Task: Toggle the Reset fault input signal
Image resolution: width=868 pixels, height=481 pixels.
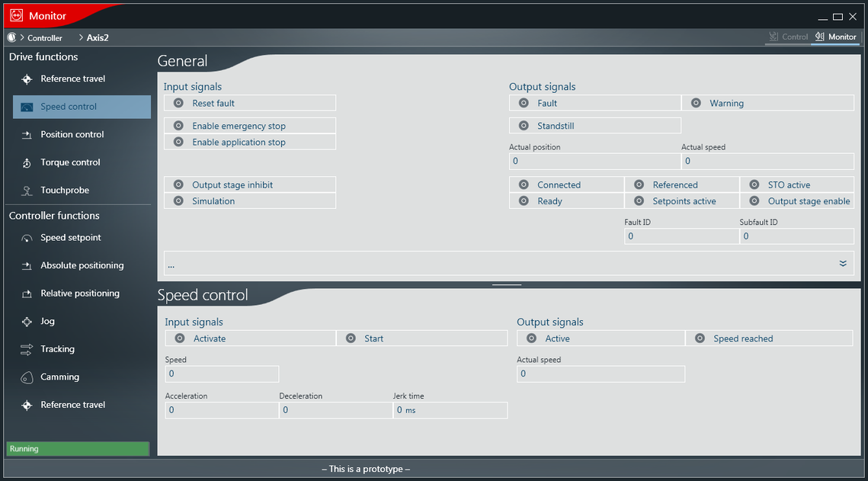Action: [178, 103]
